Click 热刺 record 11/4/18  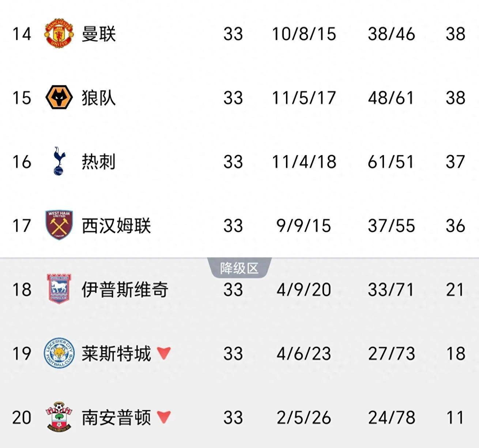tap(304, 162)
